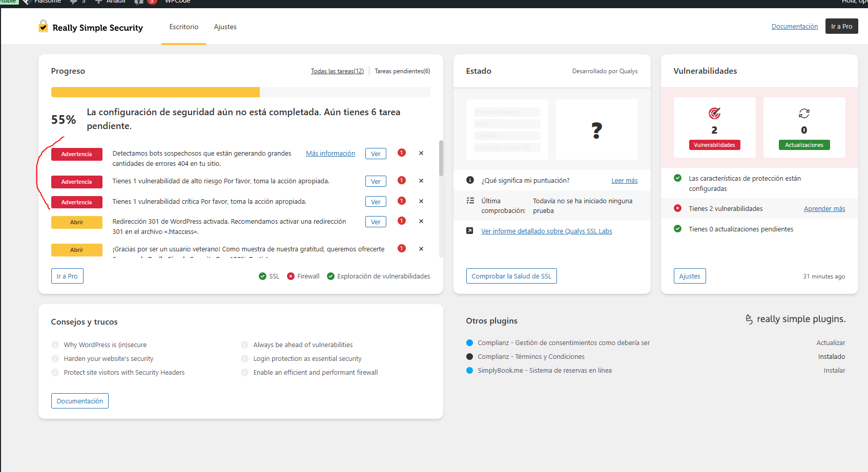
Task: Click Ir a Pro in Progreso panel
Action: tap(67, 276)
